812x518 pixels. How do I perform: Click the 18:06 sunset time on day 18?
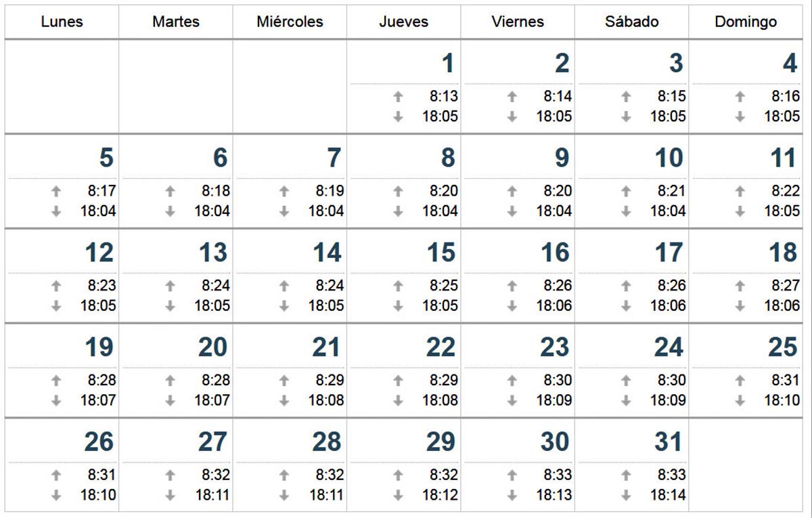[x=782, y=306]
